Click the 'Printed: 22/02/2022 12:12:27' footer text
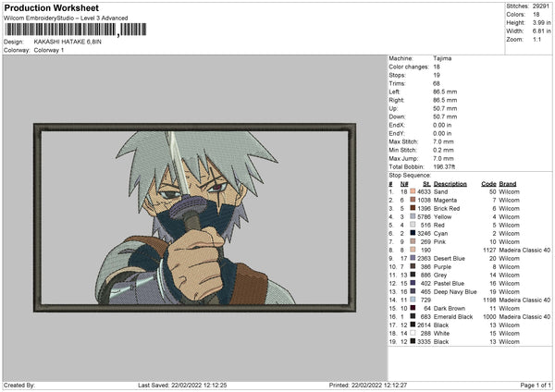555x392 pixels. tap(368, 385)
